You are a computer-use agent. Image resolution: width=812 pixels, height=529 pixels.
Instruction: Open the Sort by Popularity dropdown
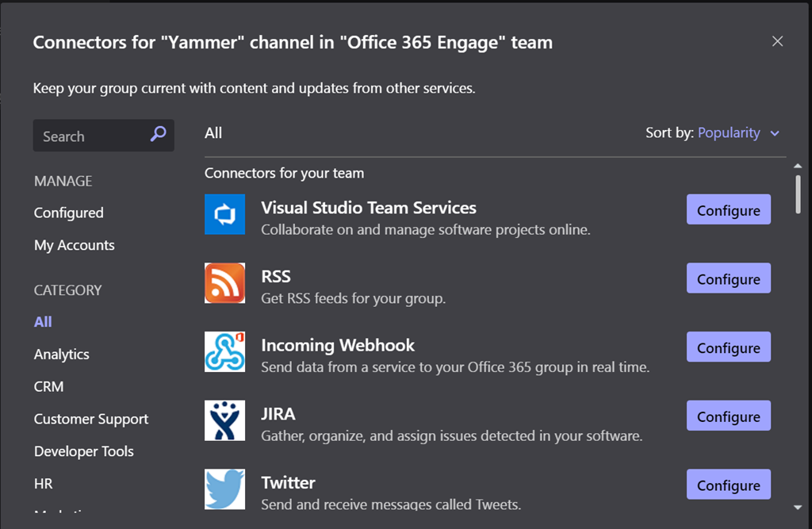click(x=737, y=133)
